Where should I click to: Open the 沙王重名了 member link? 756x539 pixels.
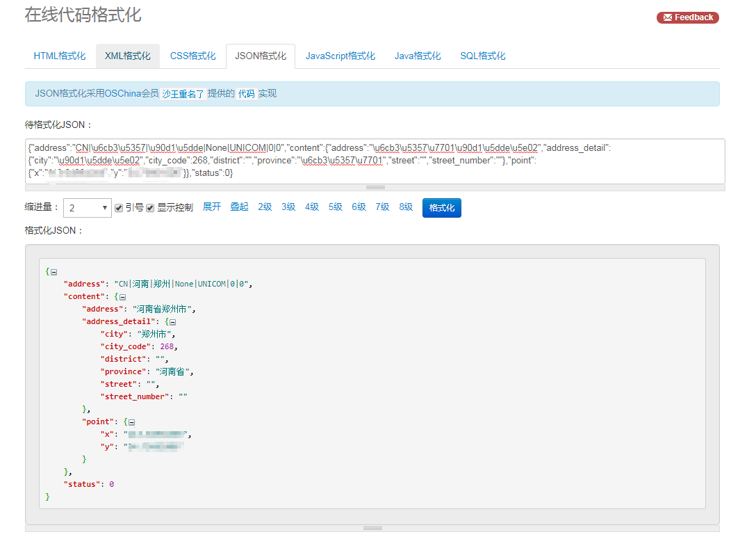183,94
